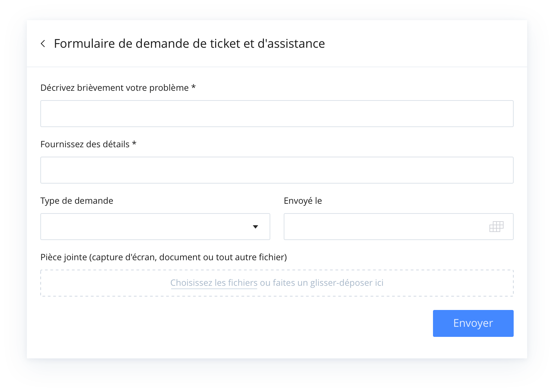Click the Décrivez brièvement votre problème label

pyautogui.click(x=115, y=88)
